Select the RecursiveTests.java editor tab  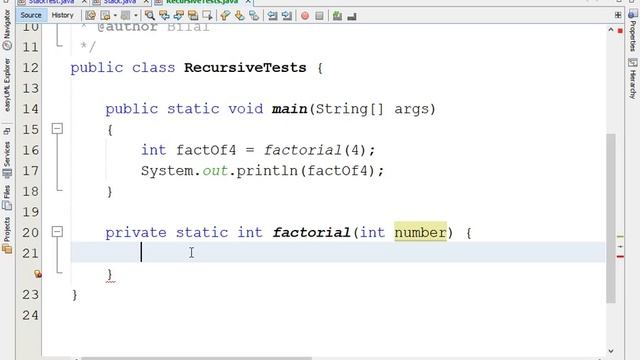[x=202, y=2]
